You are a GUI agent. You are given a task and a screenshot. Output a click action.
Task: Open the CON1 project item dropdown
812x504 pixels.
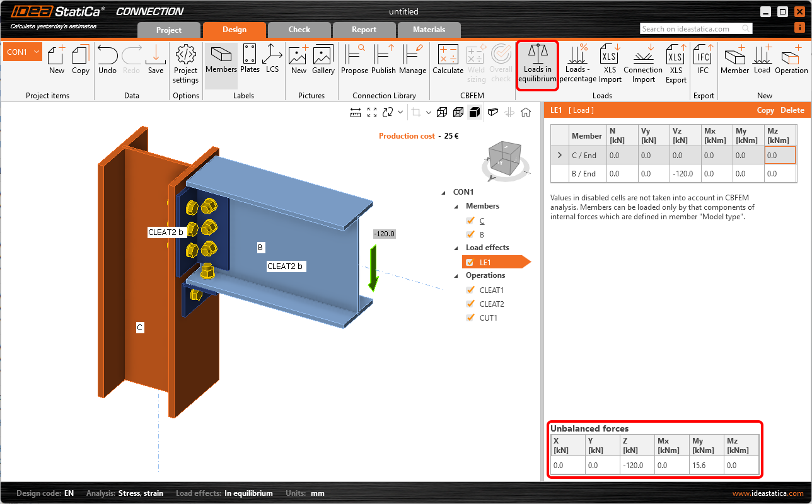pos(36,52)
